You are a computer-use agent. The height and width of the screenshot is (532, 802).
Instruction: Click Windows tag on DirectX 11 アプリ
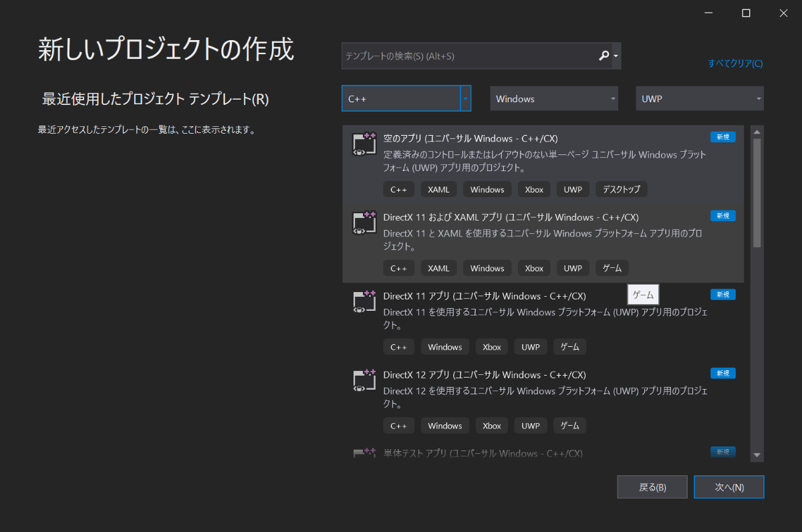tap(445, 347)
